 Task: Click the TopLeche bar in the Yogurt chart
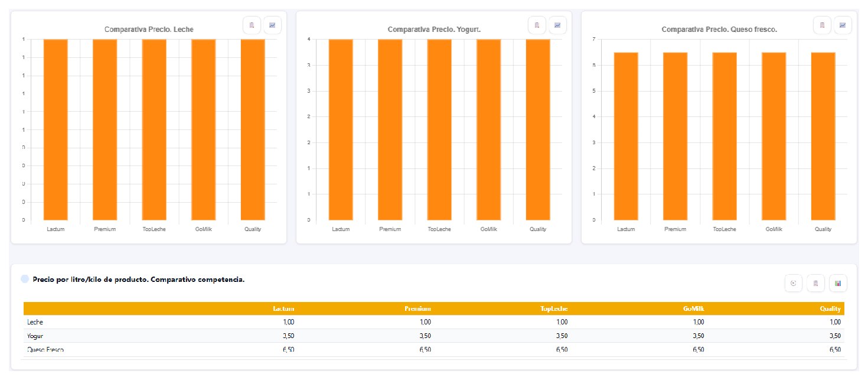pos(439,129)
